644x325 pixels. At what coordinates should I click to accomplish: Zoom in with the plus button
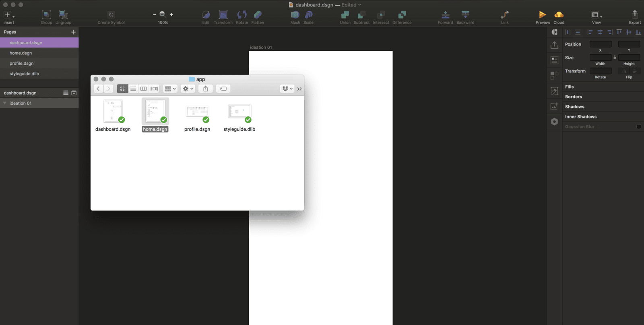click(x=171, y=14)
